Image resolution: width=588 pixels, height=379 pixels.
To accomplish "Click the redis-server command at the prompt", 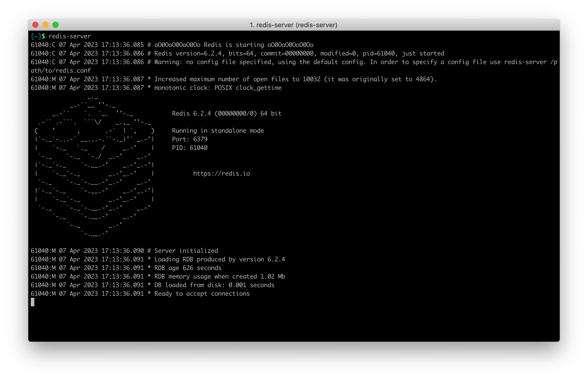I will tap(69, 36).
